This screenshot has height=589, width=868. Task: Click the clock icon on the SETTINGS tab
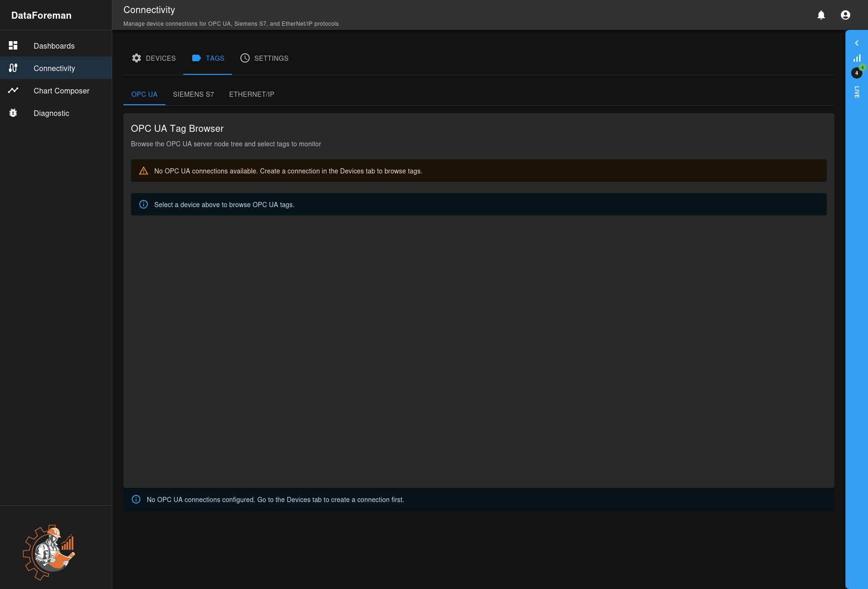(x=245, y=58)
